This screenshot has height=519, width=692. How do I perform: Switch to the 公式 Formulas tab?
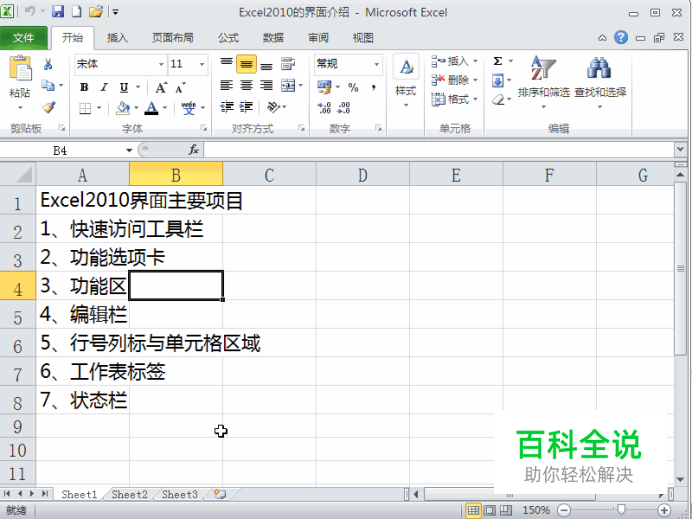(229, 38)
